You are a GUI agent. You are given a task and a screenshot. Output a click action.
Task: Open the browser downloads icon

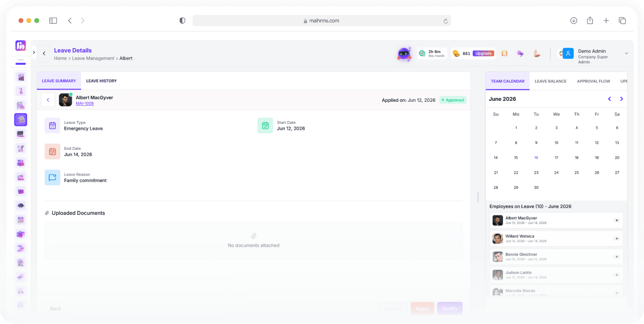[x=574, y=21]
